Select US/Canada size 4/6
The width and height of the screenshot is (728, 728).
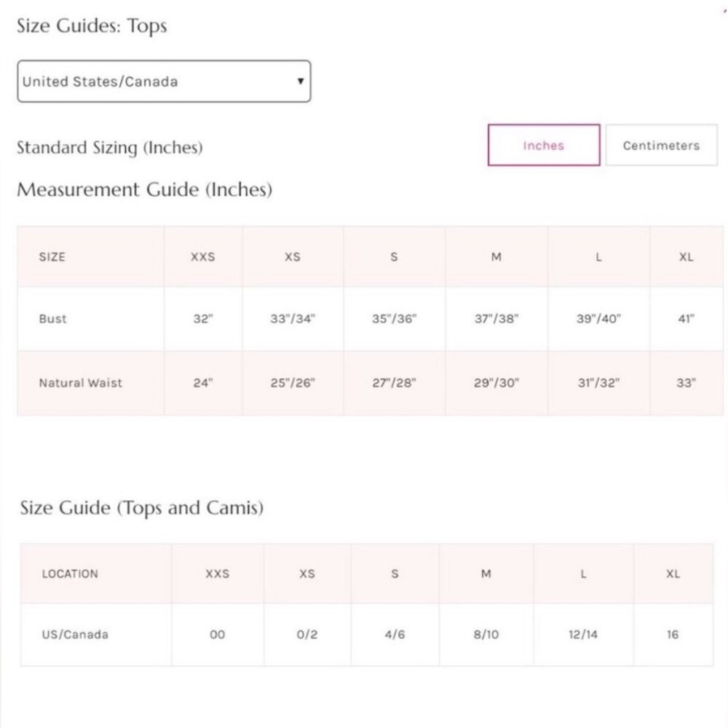click(395, 635)
